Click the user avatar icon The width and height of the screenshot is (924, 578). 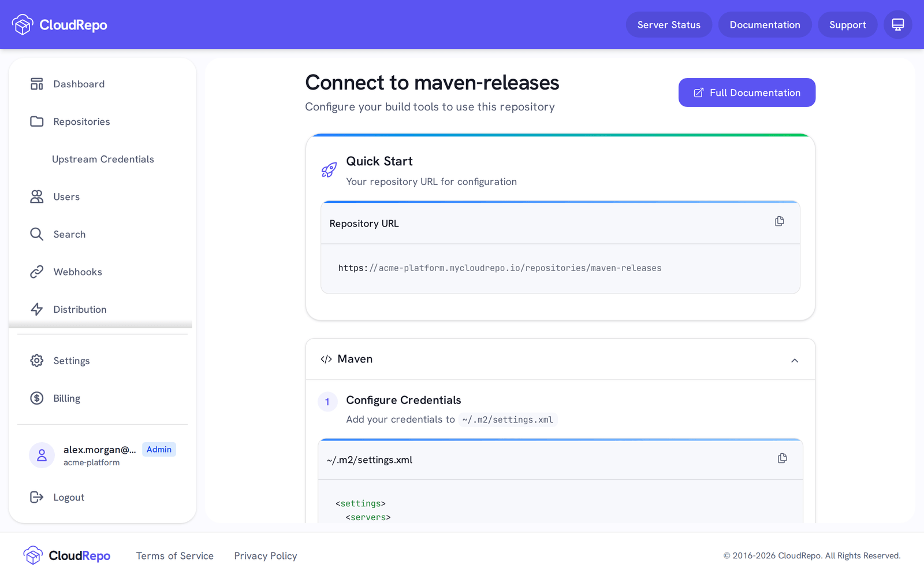click(x=42, y=455)
